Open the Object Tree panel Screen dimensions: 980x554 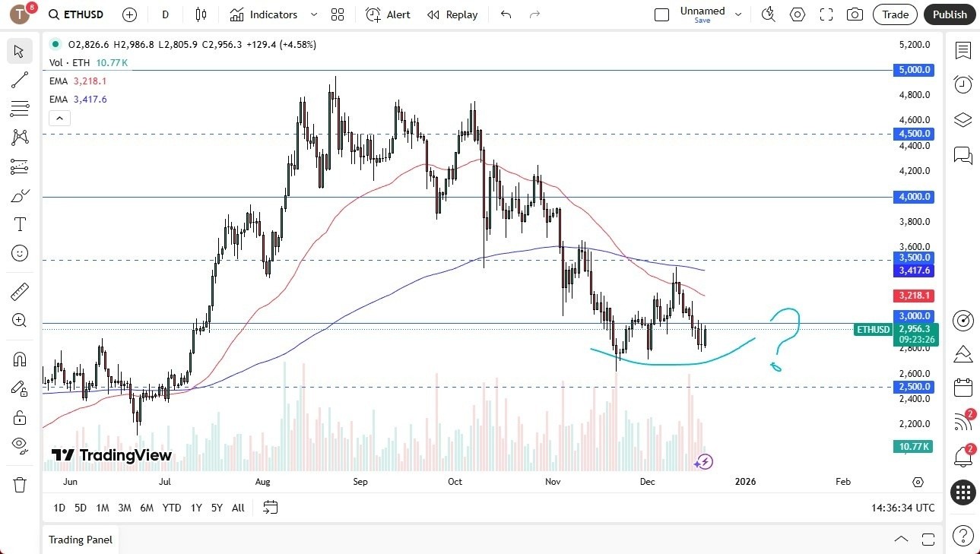point(963,119)
